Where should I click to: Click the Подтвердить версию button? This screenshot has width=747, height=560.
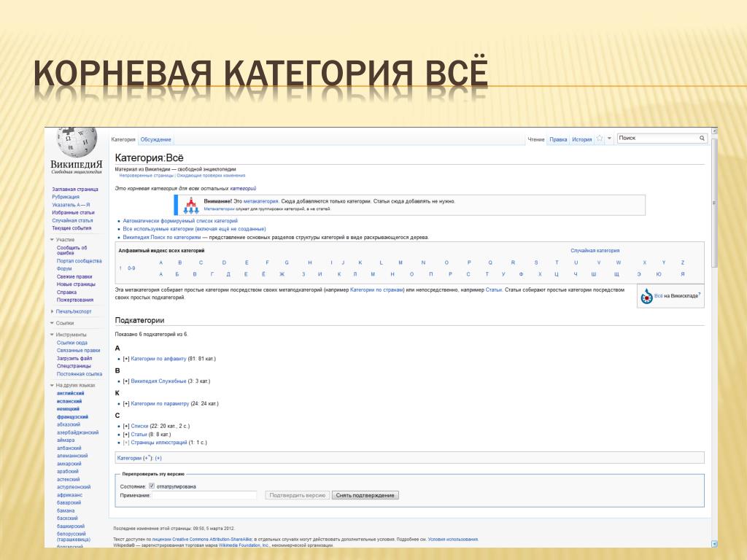[x=298, y=495]
